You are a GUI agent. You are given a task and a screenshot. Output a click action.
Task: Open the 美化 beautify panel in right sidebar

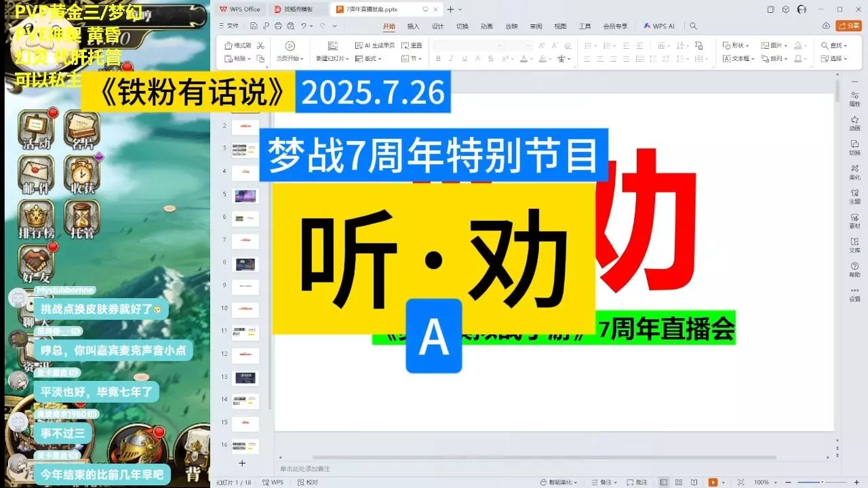pos(854,172)
